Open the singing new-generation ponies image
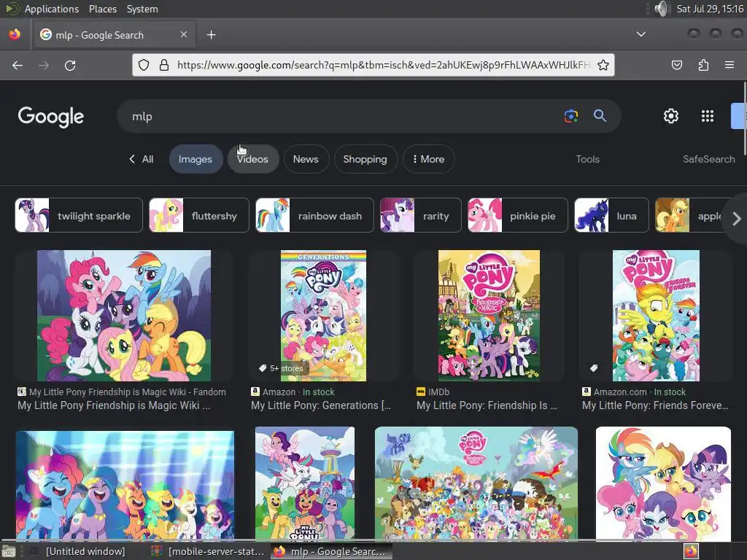Screen dimensions: 747x560 [125, 486]
